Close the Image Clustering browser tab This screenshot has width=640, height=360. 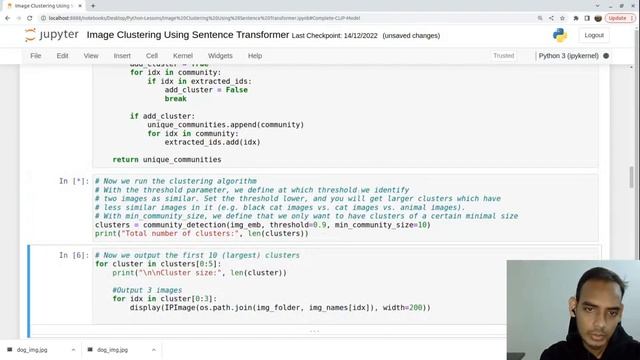pos(80,6)
